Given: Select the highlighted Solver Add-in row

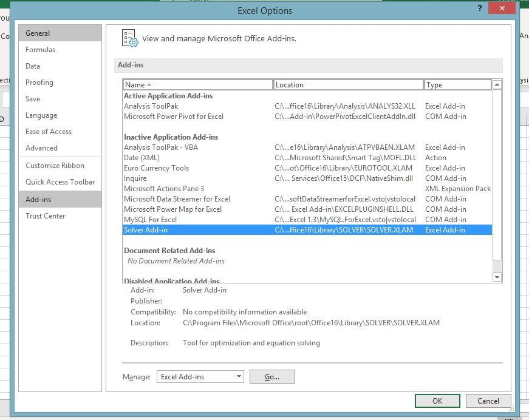Looking at the screenshot, I should point(307,230).
